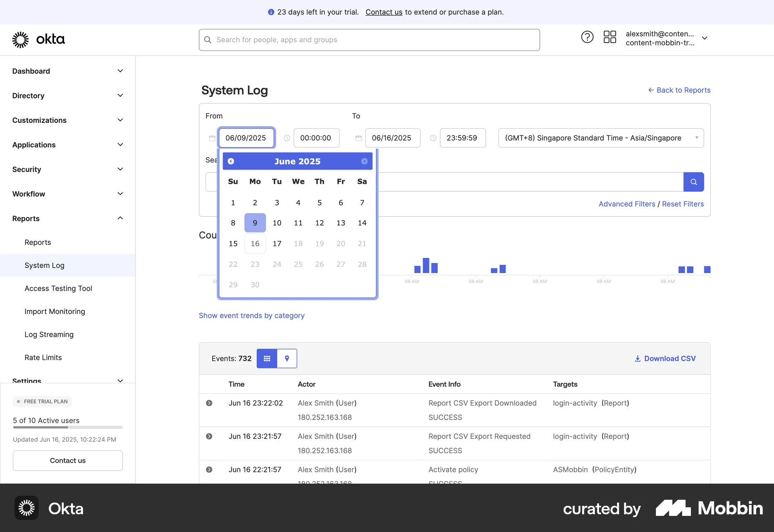Click the active users progress bar
This screenshot has height=532, width=774.
[67, 428]
